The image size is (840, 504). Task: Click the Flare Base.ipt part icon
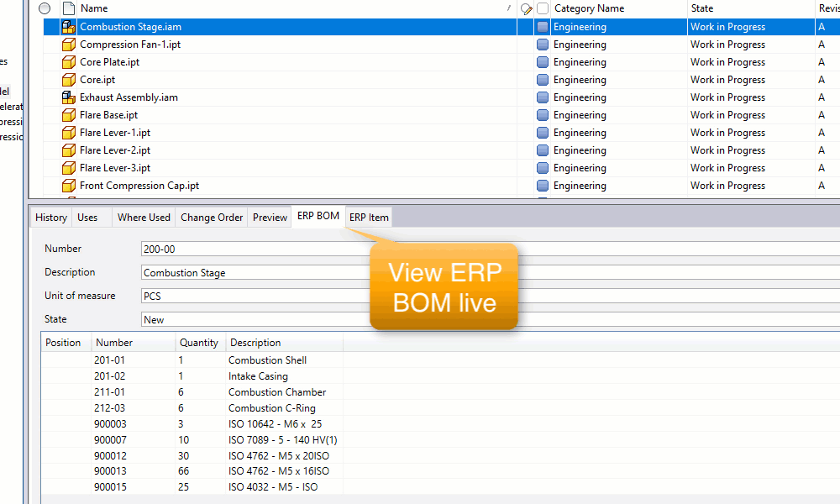[69, 115]
